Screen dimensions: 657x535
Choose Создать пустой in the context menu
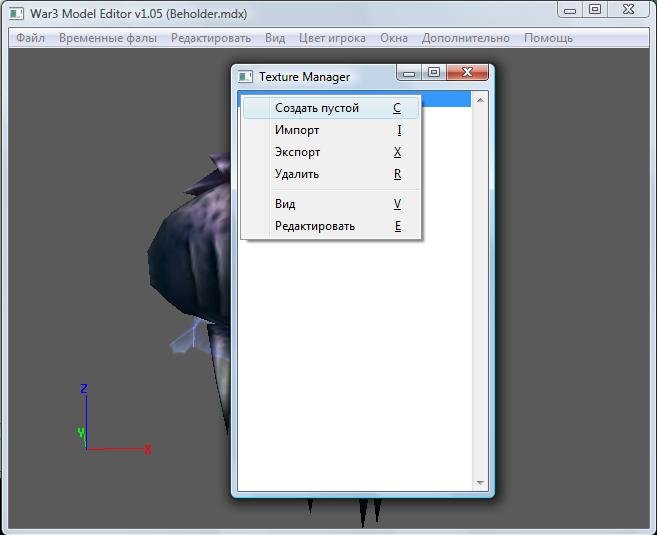coord(331,108)
